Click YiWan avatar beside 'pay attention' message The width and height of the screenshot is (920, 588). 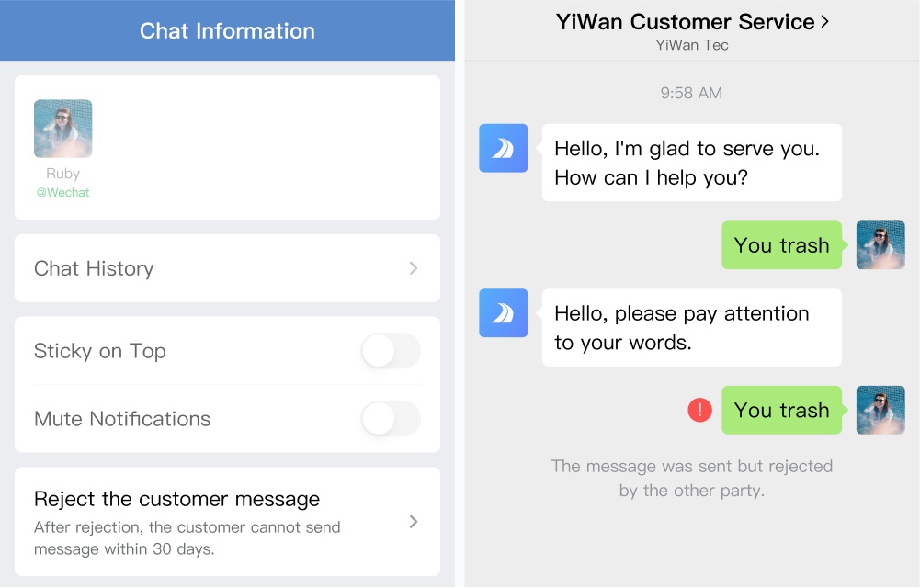pos(503,313)
